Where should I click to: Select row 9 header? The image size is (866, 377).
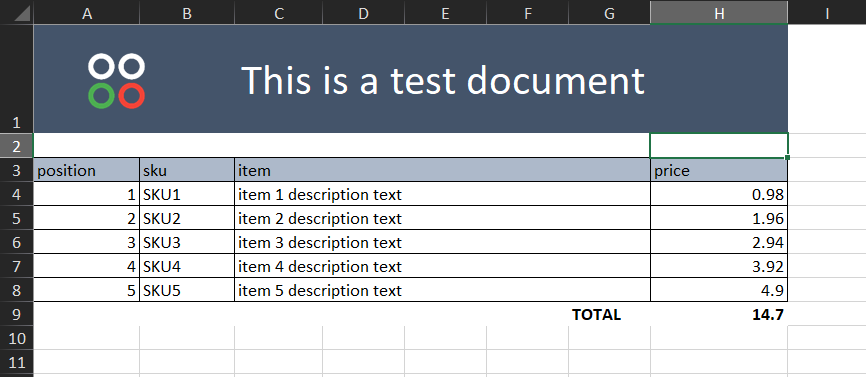[17, 314]
